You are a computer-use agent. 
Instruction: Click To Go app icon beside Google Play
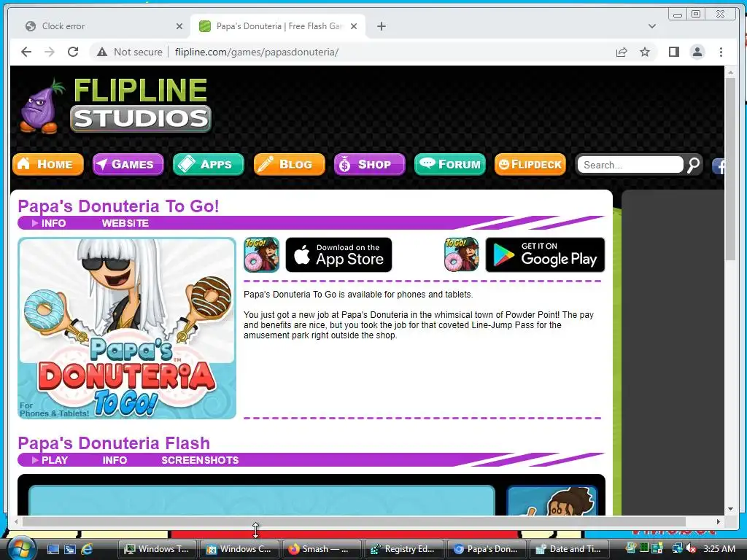(461, 254)
